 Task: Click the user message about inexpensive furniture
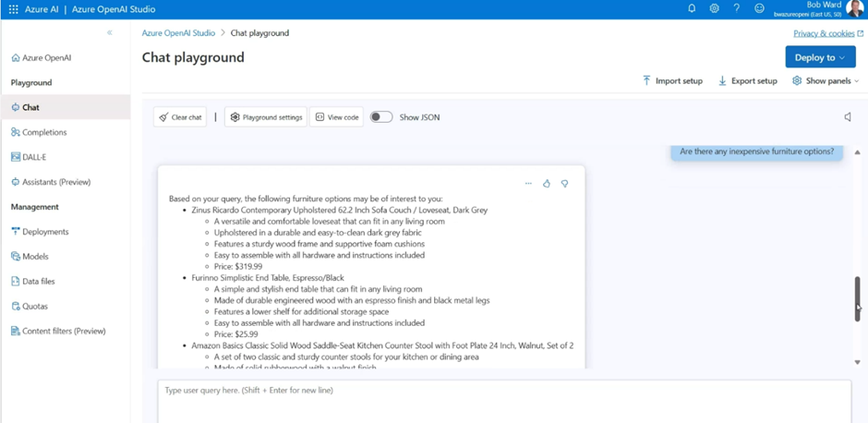click(x=757, y=151)
